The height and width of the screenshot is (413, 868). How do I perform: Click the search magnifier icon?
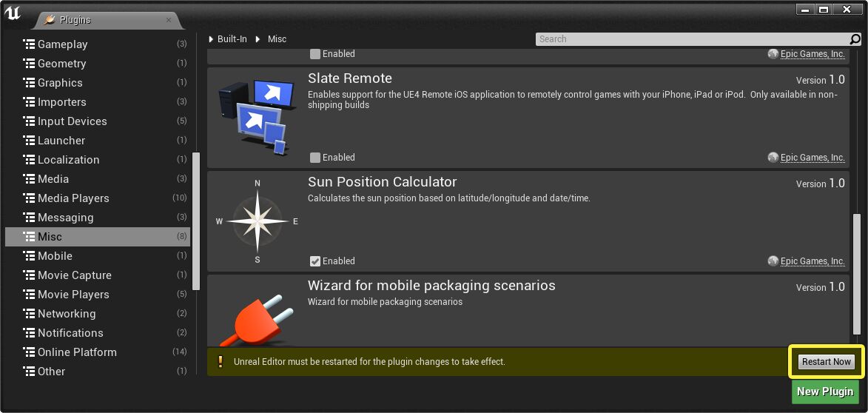click(x=855, y=39)
